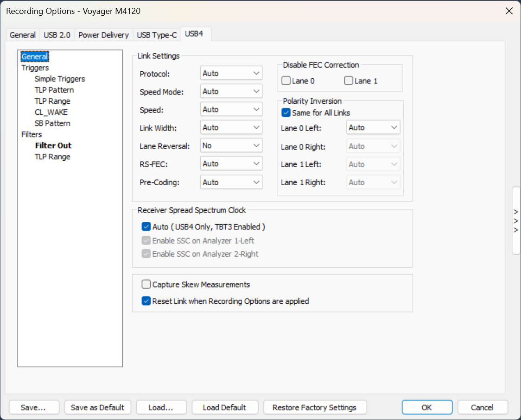Viewport: 521px width, 420px height.
Task: Click the Filters tree node
Action: pos(32,134)
